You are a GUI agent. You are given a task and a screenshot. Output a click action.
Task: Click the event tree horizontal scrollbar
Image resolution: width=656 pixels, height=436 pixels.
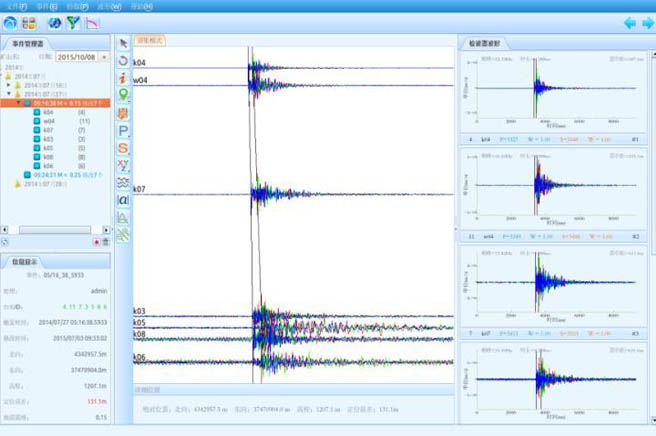[55, 230]
